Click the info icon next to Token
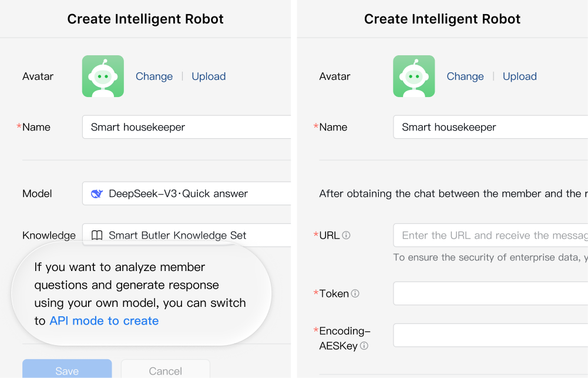This screenshot has height=378, width=588. (x=355, y=293)
